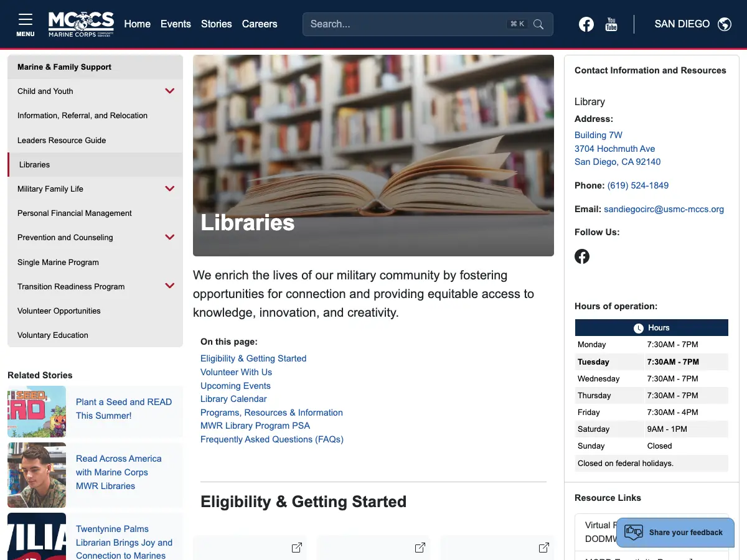Click the search magnifier icon
The image size is (747, 560).
538,24
